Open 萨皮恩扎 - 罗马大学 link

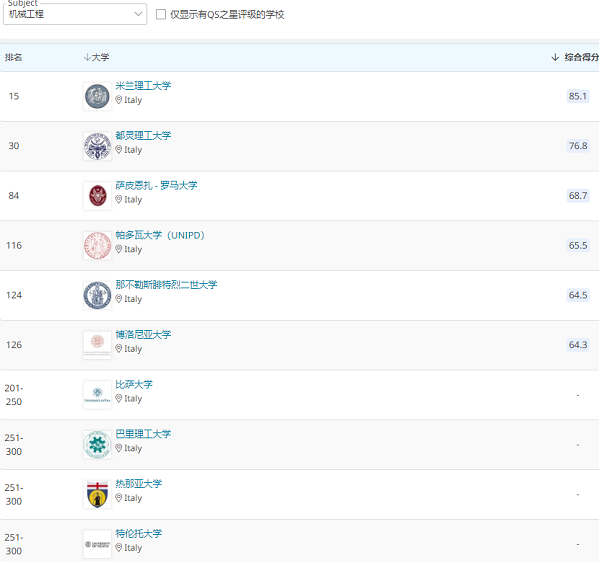pos(156,185)
